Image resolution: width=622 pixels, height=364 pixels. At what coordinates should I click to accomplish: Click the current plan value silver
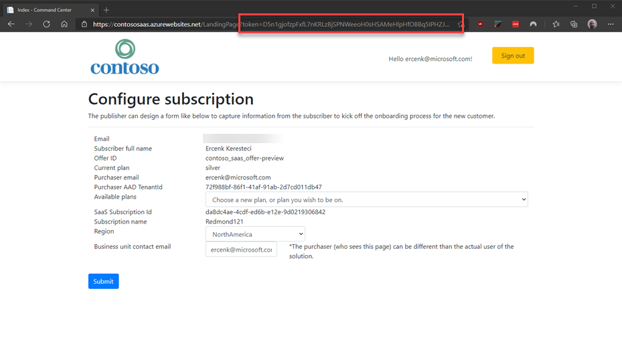click(213, 168)
